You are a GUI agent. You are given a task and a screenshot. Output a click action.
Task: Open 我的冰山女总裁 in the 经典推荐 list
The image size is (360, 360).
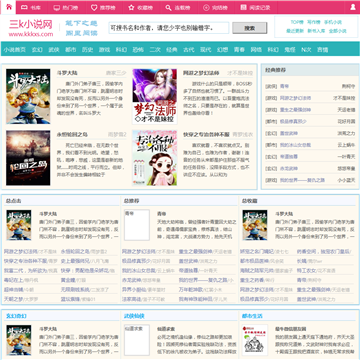[295, 145]
